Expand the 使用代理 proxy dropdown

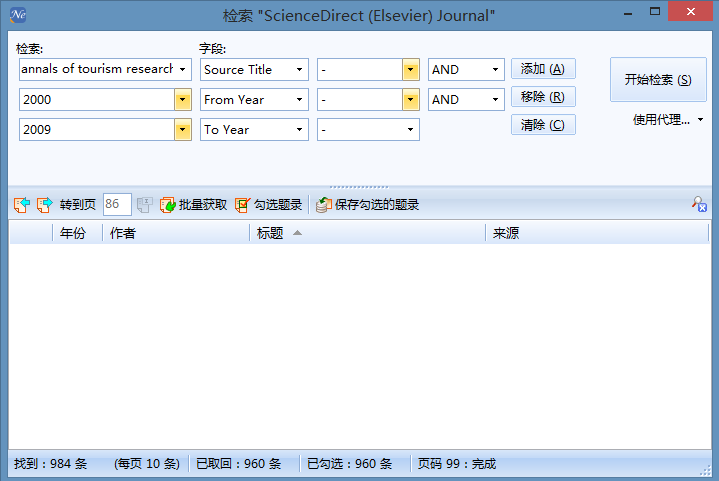[x=700, y=120]
